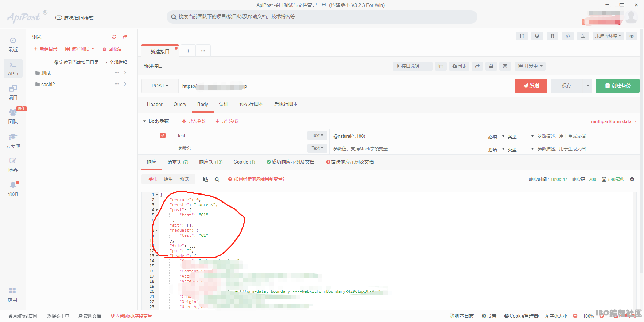Open the 项目 project sidebar icon

[x=13, y=93]
